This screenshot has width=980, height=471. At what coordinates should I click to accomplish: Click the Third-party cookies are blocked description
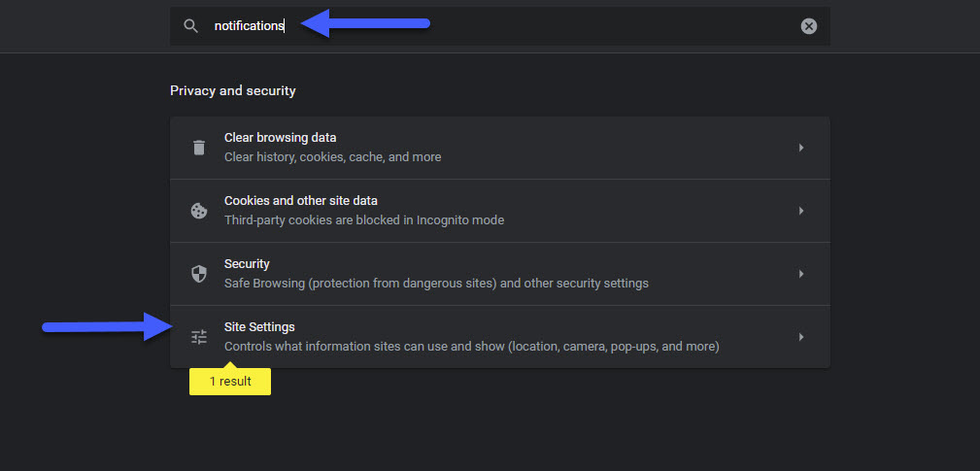click(x=364, y=220)
